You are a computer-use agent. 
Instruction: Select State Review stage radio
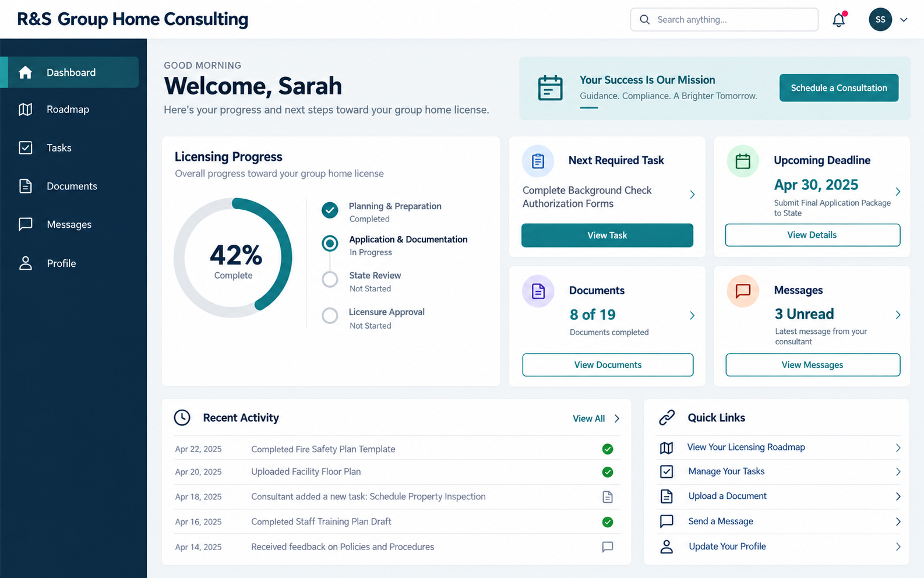(x=330, y=280)
